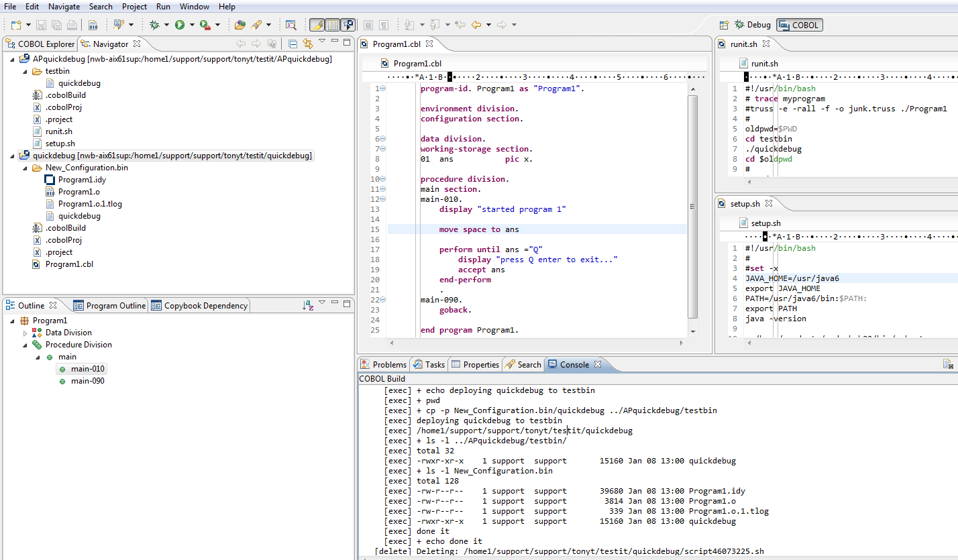This screenshot has width=958, height=560.
Task: Click the green Run button in toolbar
Action: 180,25
